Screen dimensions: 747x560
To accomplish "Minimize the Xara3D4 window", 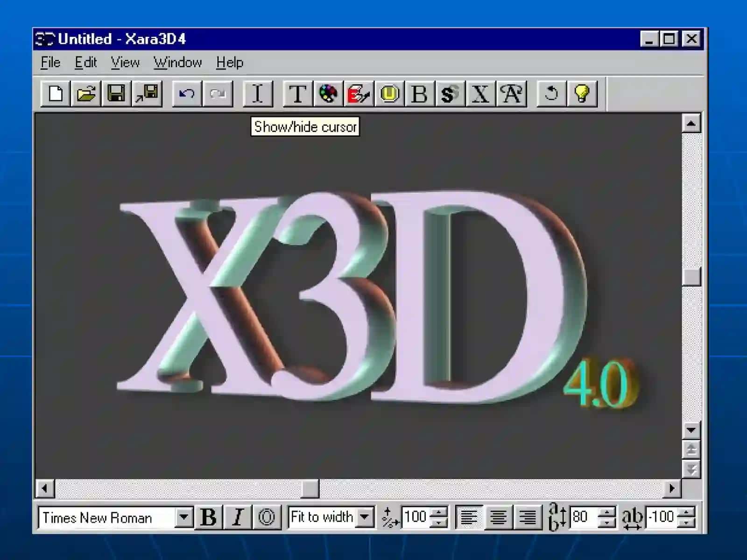I will point(649,39).
